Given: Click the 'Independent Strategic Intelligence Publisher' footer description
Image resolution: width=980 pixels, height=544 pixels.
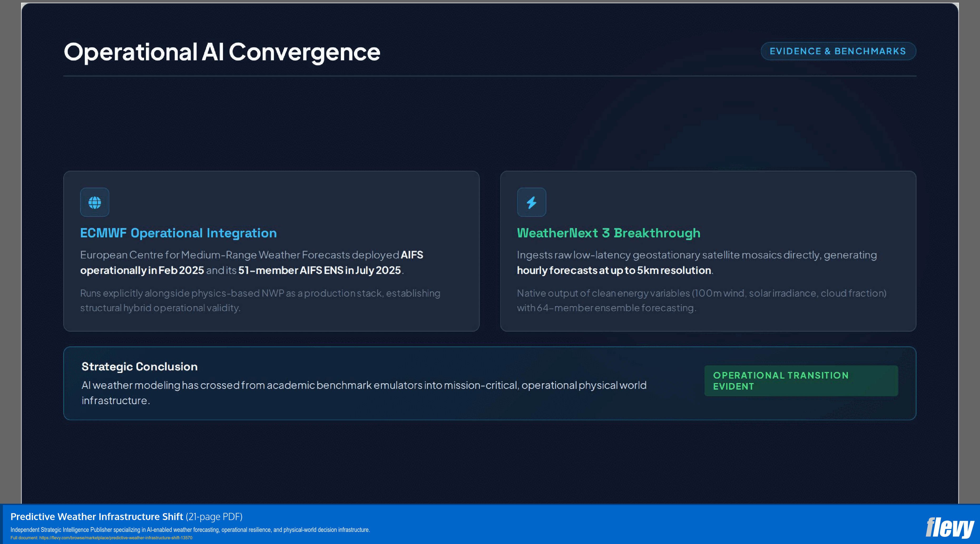Looking at the screenshot, I should pos(190,530).
